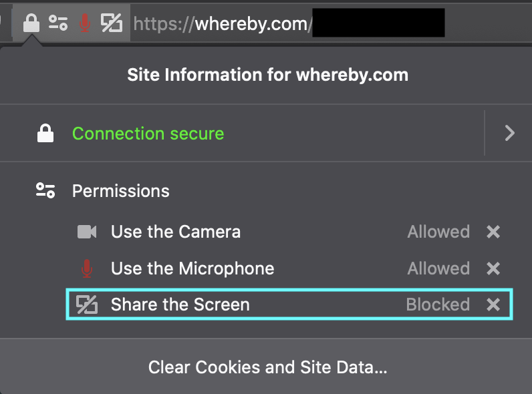Click the whereby.com URL in the address bar
Screen dimensions: 532x394
[222, 25]
